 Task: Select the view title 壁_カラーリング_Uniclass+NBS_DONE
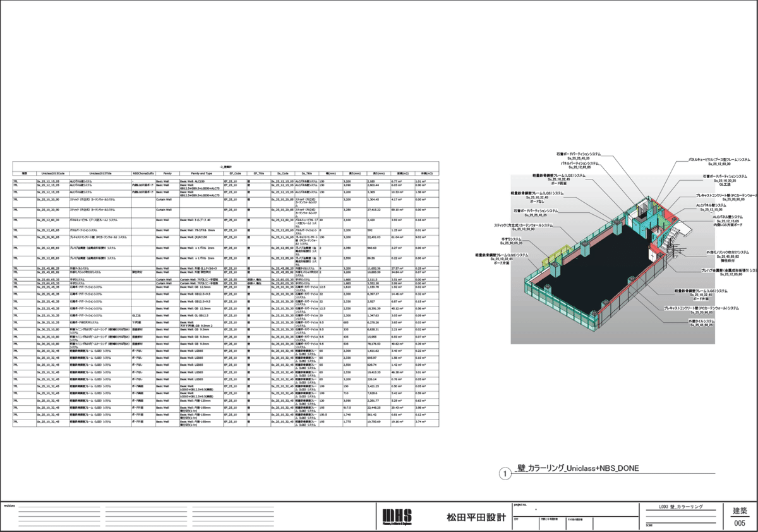(x=578, y=468)
